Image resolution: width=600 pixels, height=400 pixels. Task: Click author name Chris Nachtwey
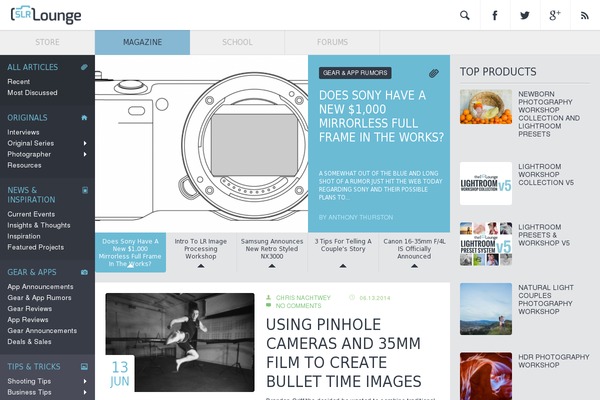coord(303,298)
